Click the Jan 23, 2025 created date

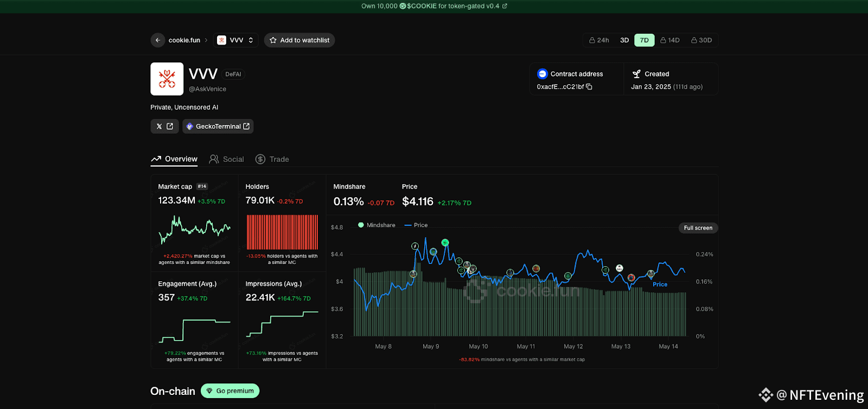tap(651, 87)
